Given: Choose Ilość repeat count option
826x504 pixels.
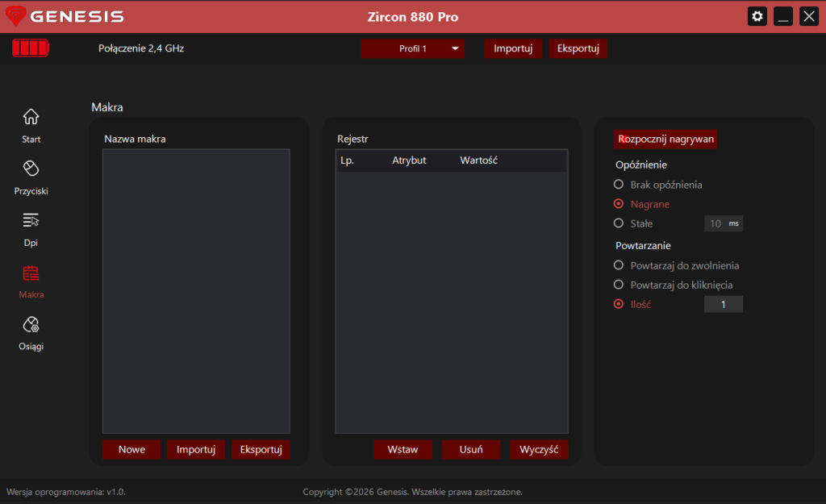Looking at the screenshot, I should [x=632, y=304].
